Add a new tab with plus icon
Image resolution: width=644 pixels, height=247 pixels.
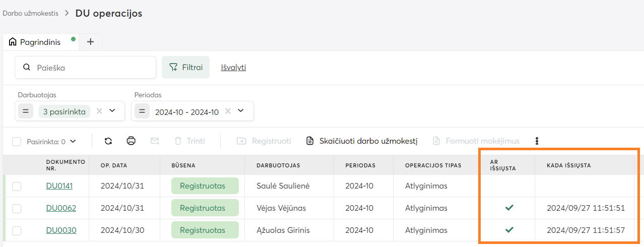[91, 42]
